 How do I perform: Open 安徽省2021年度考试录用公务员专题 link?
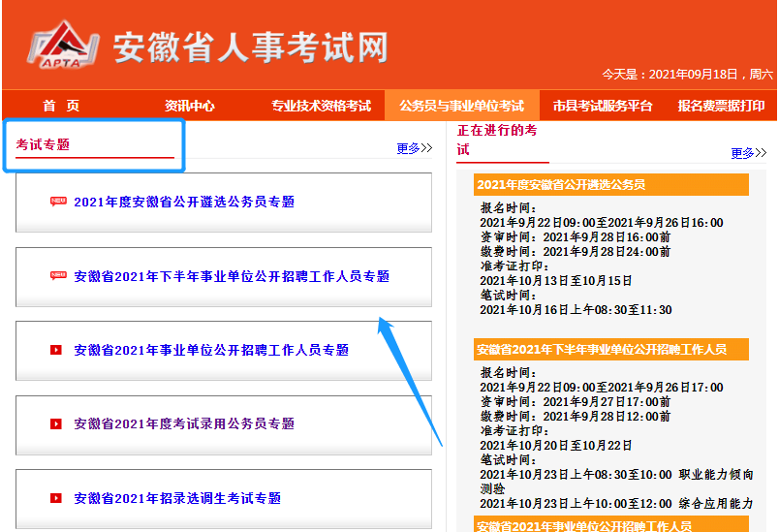(x=184, y=423)
